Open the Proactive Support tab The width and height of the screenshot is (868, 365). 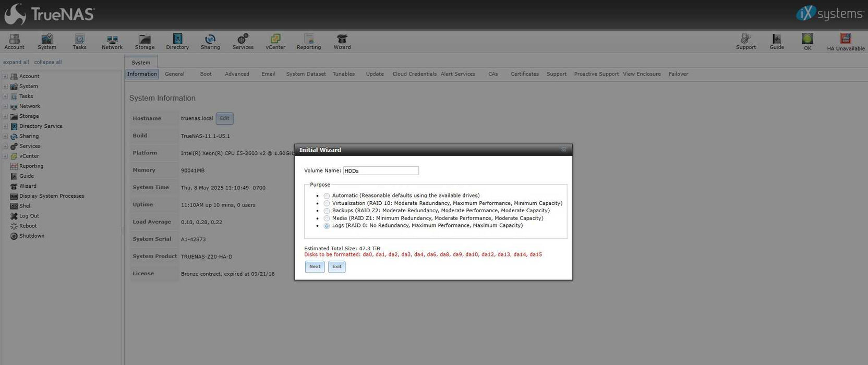pyautogui.click(x=596, y=74)
